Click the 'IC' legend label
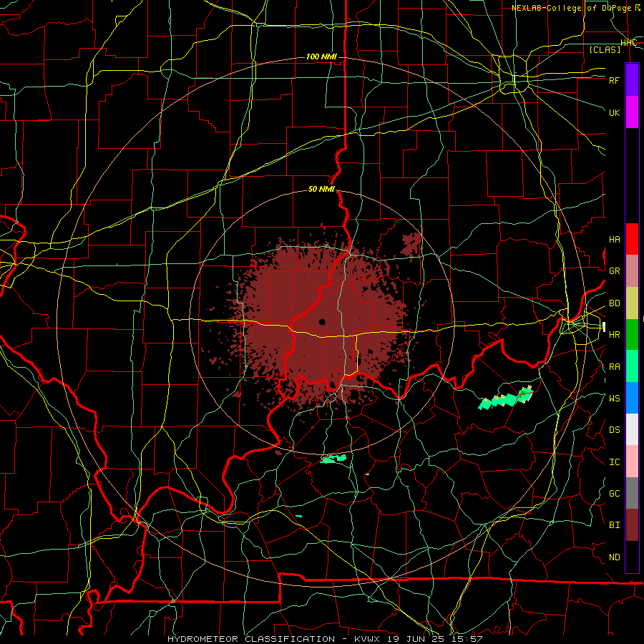The width and height of the screenshot is (644, 644). [x=614, y=462]
